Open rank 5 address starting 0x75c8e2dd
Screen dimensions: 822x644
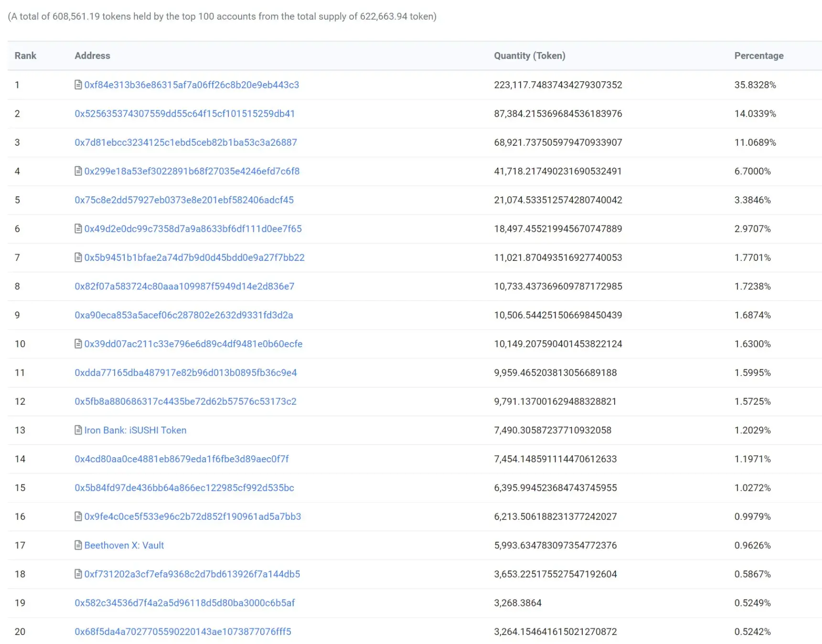tap(184, 200)
